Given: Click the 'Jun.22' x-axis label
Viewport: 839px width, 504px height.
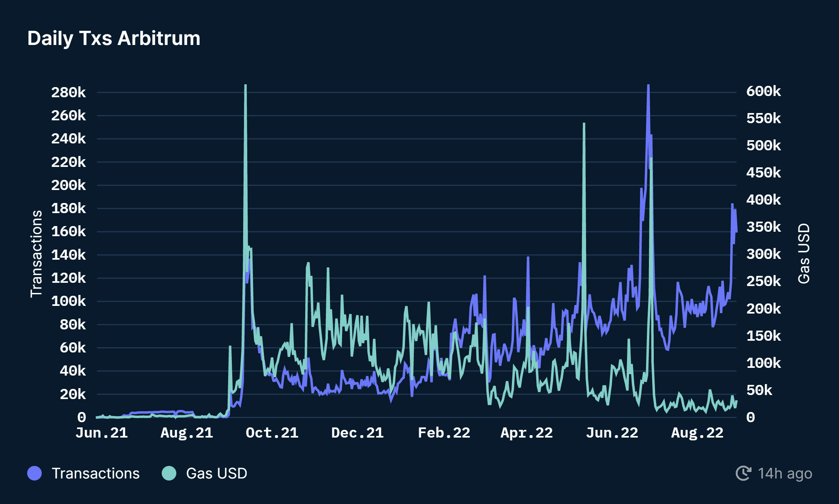Looking at the screenshot, I should 612,433.
